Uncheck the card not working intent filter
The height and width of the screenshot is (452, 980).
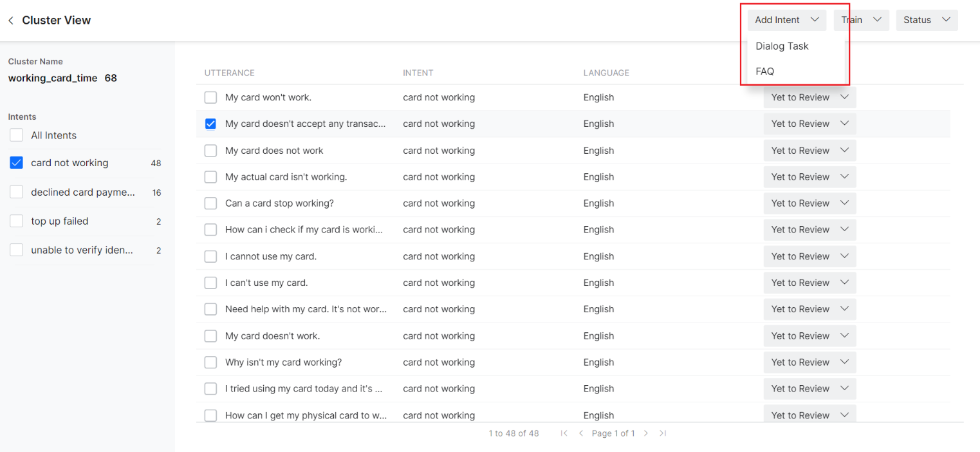click(17, 163)
